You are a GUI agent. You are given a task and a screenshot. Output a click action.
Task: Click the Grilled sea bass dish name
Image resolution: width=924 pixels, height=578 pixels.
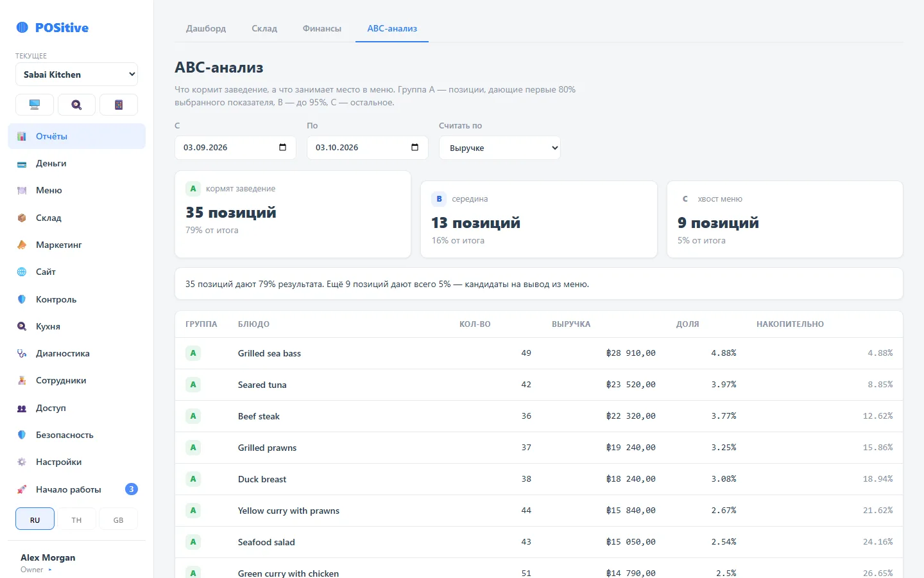pos(269,353)
